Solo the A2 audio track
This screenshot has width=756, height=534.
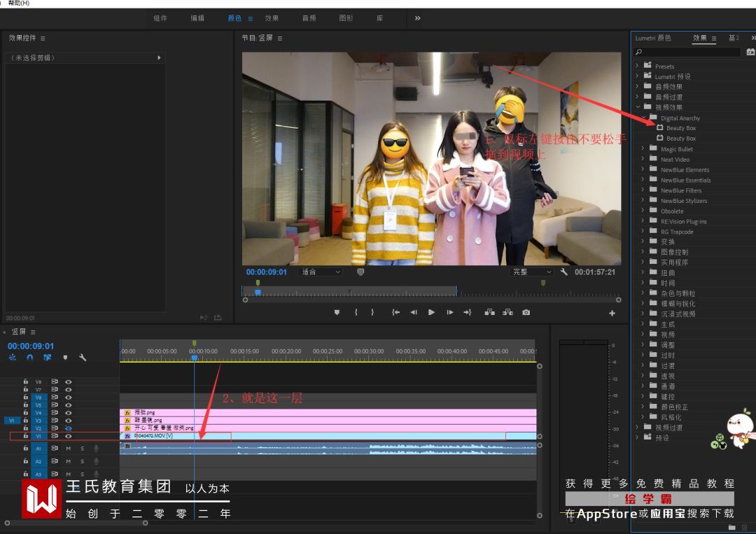83,461
